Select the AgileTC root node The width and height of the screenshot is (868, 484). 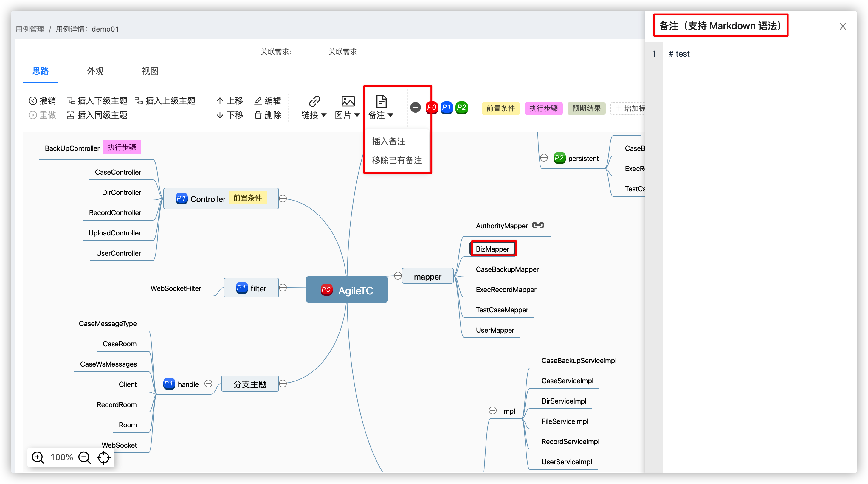347,290
